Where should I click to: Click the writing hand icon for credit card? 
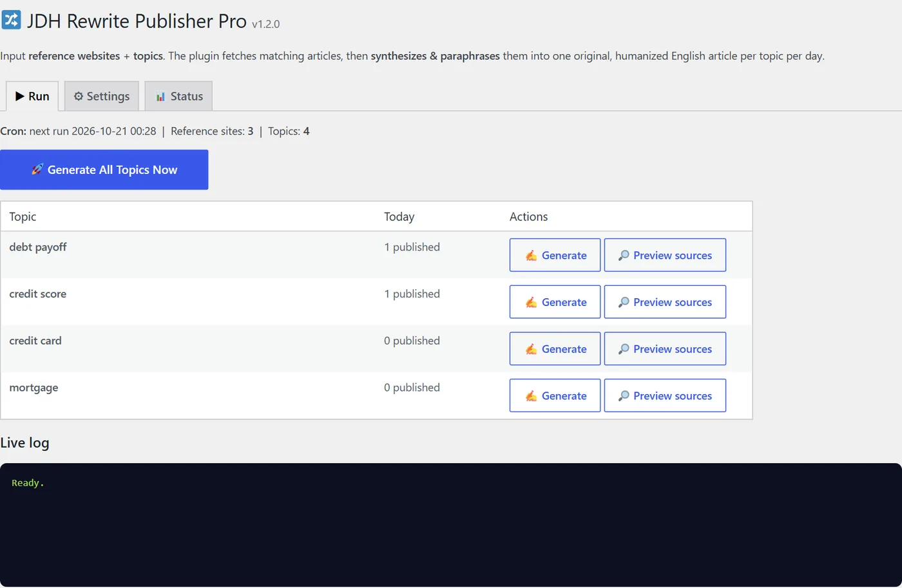[x=531, y=349]
